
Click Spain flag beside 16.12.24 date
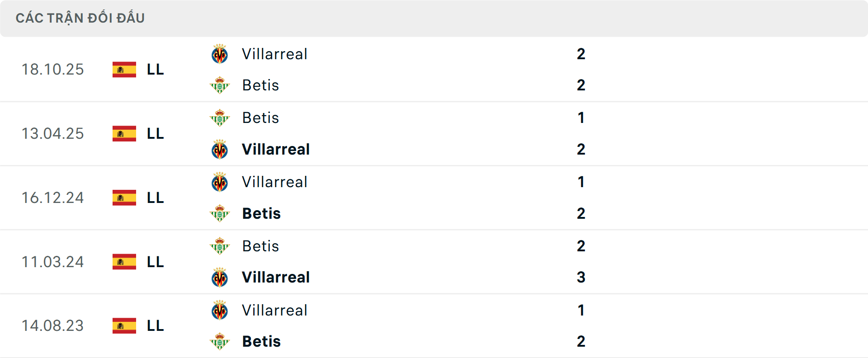pos(124,198)
